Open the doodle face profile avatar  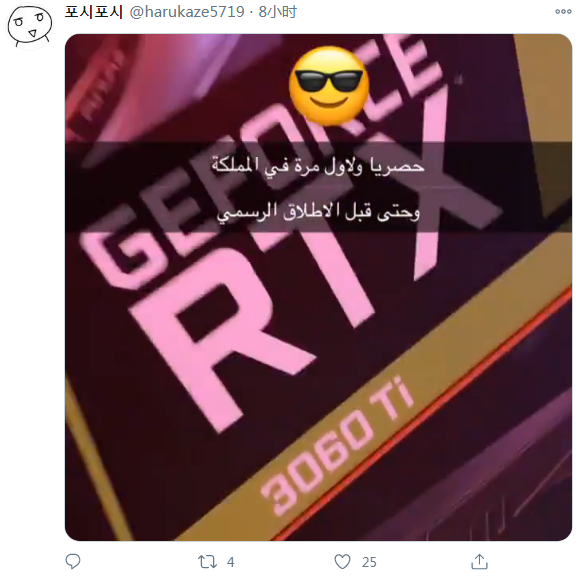[x=30, y=26]
